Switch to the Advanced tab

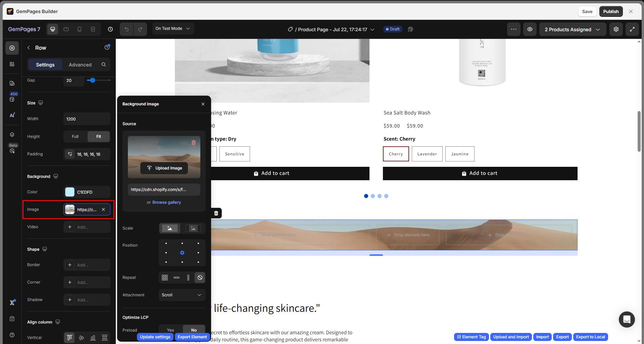pos(80,65)
